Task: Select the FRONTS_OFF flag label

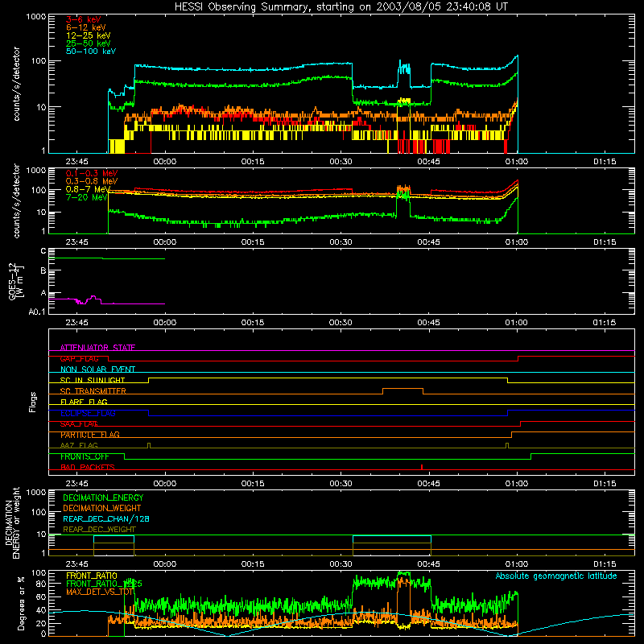Action: [85, 456]
